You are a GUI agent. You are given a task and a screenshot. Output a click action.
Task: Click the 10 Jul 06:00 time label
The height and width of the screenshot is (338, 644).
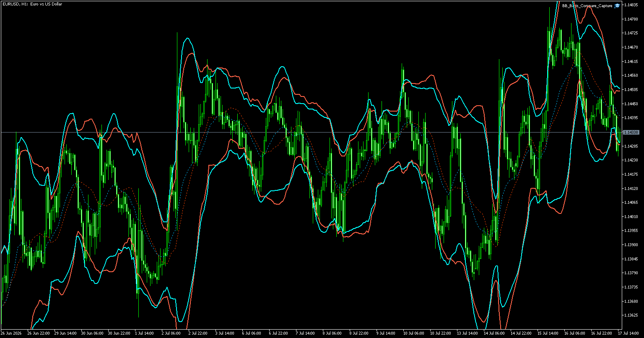pyautogui.click(x=414, y=333)
